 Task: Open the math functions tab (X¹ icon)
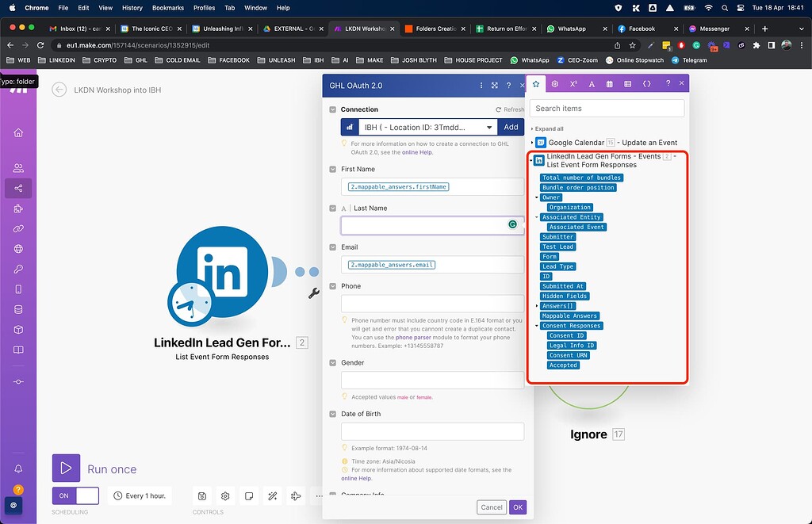[x=573, y=84]
